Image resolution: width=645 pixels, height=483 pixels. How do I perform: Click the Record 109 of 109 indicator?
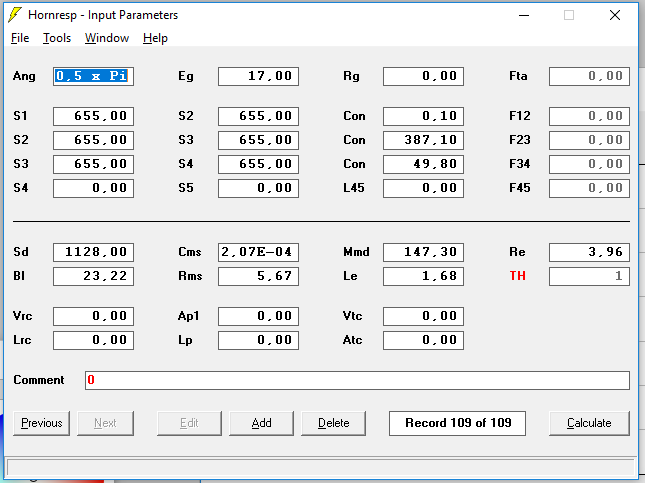click(457, 423)
